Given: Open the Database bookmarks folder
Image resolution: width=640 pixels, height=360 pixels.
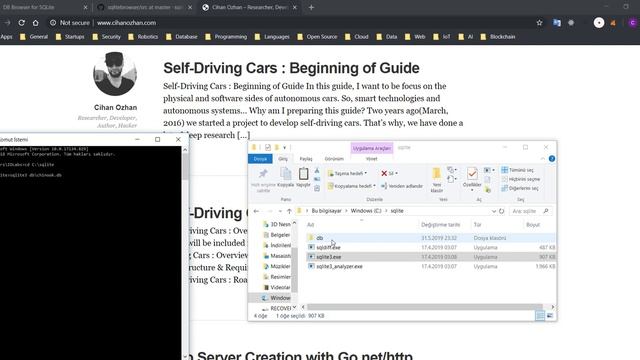Looking at the screenshot, I should 182,37.
